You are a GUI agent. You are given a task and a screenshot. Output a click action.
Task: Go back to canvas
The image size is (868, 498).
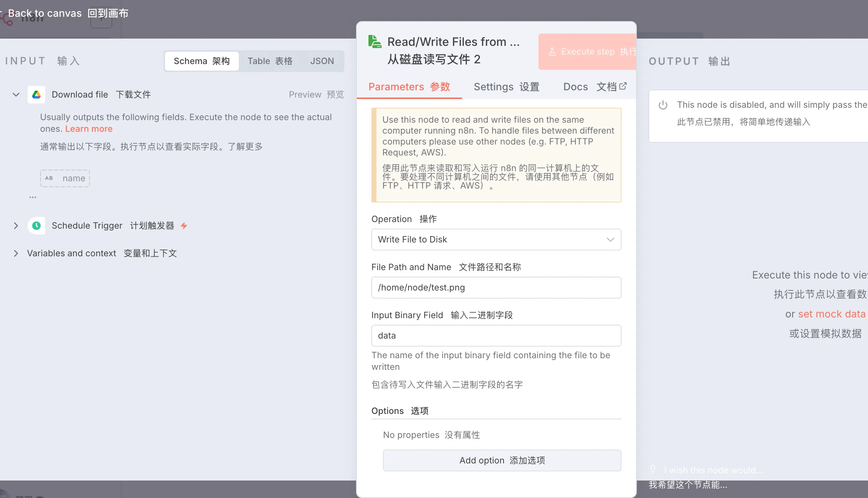click(x=64, y=13)
